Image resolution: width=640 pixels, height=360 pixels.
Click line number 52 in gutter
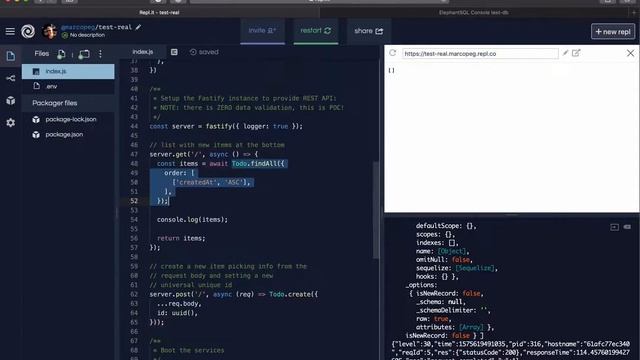click(134, 201)
